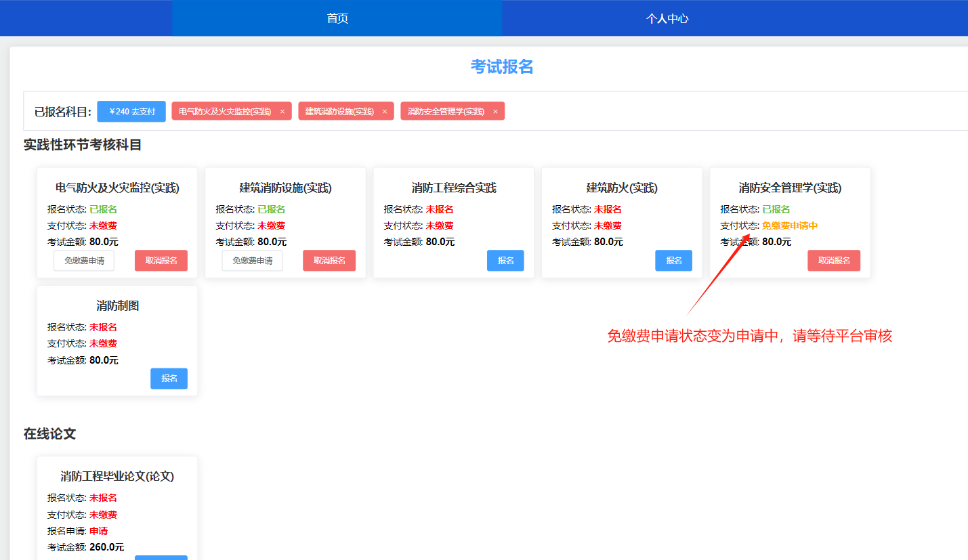Image resolution: width=968 pixels, height=560 pixels.
Task: Open the 首页 tab
Action: [337, 18]
